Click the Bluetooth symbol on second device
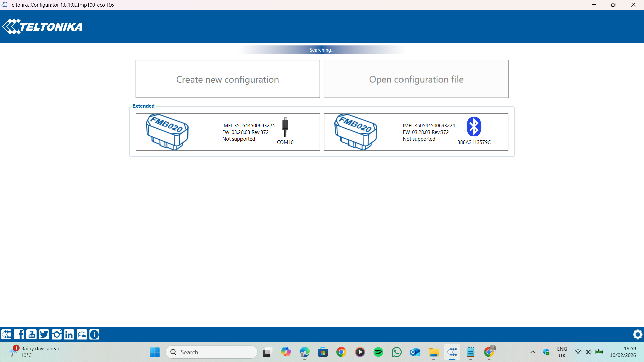 coord(474,127)
